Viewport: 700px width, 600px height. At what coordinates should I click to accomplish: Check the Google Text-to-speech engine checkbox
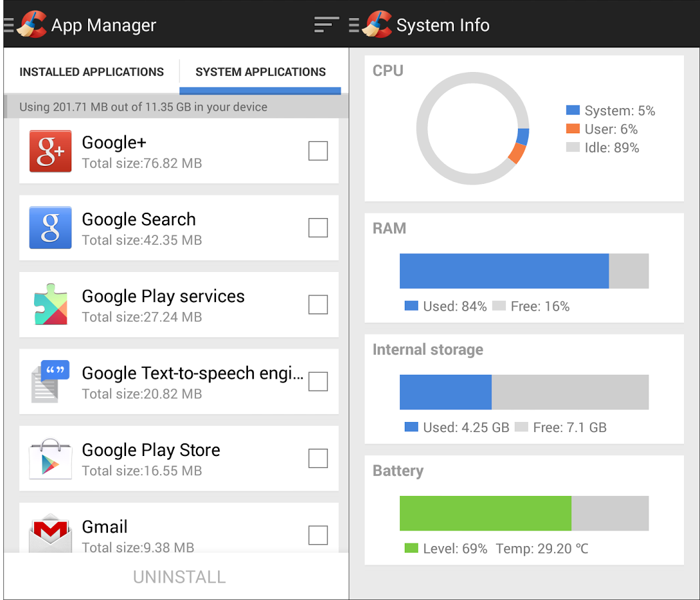(x=318, y=381)
